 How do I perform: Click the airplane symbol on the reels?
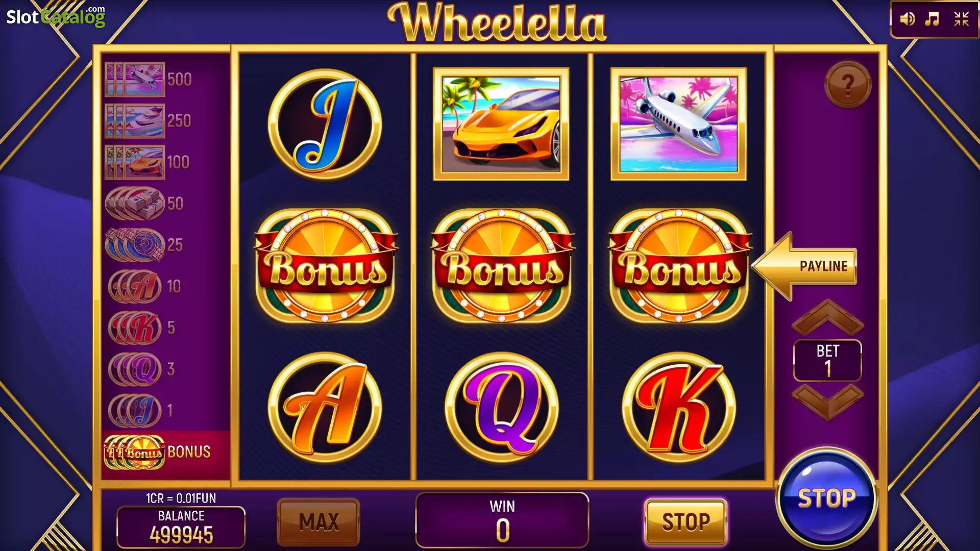click(x=678, y=124)
